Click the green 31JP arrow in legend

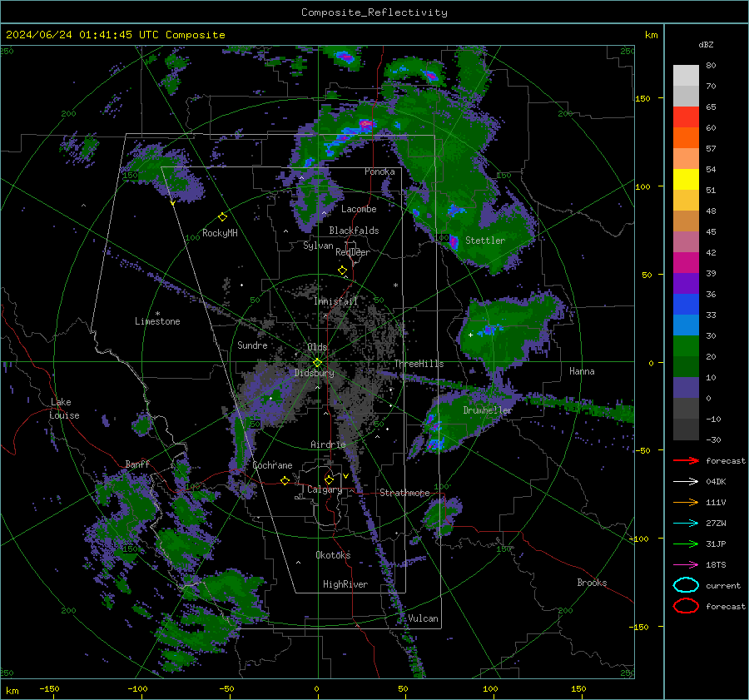click(x=686, y=544)
